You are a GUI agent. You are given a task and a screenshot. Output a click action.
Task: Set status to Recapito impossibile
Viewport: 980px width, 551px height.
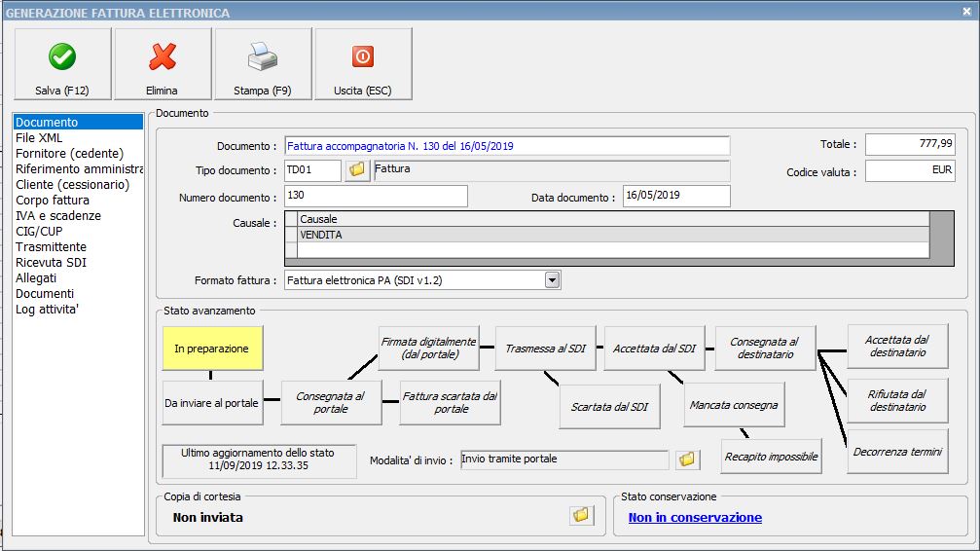[x=771, y=457]
